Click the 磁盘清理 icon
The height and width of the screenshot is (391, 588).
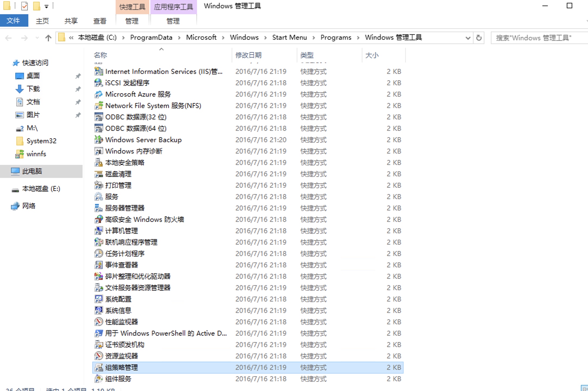[x=98, y=174]
